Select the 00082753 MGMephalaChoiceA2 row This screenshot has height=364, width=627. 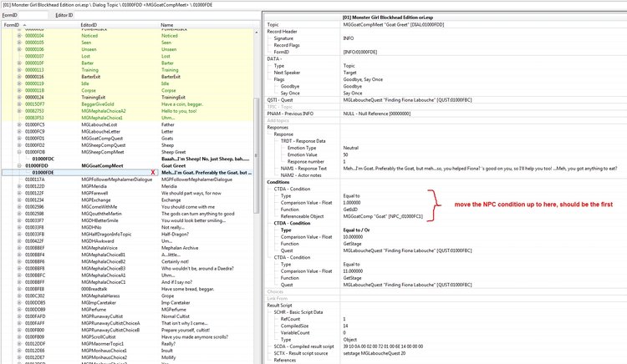pos(127,111)
